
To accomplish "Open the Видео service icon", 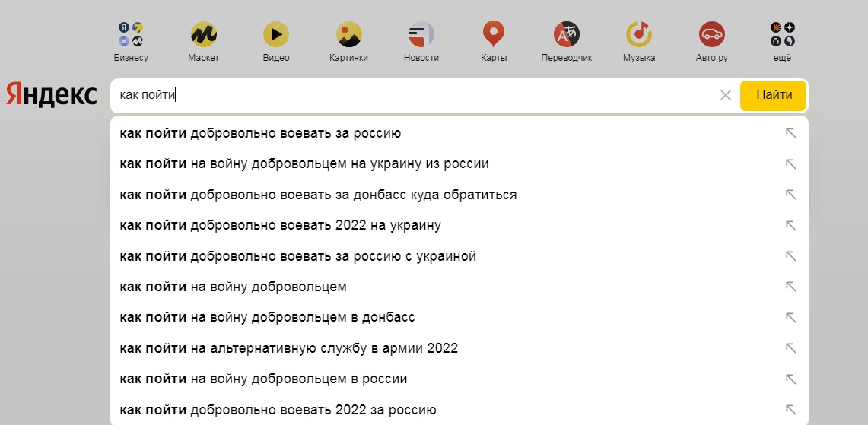I will point(276,34).
